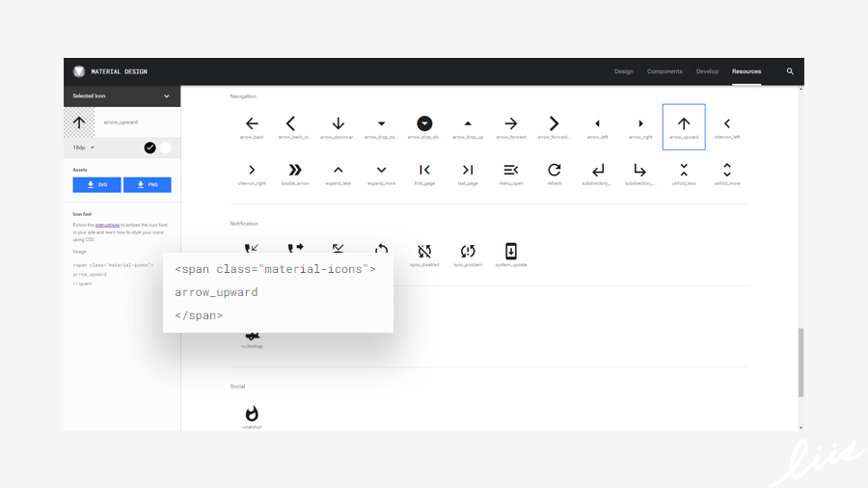This screenshot has height=488, width=868.
Task: Select the menu_open icon
Action: (x=511, y=170)
